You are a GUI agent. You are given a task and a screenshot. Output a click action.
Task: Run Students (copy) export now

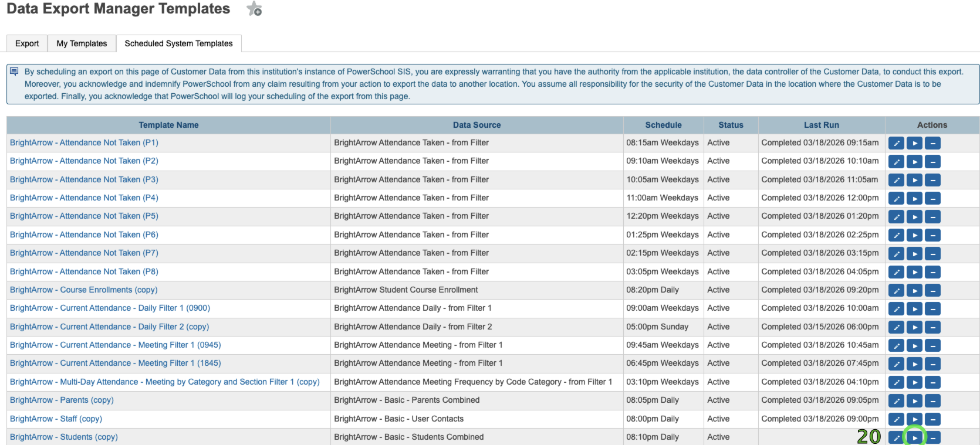coord(914,437)
